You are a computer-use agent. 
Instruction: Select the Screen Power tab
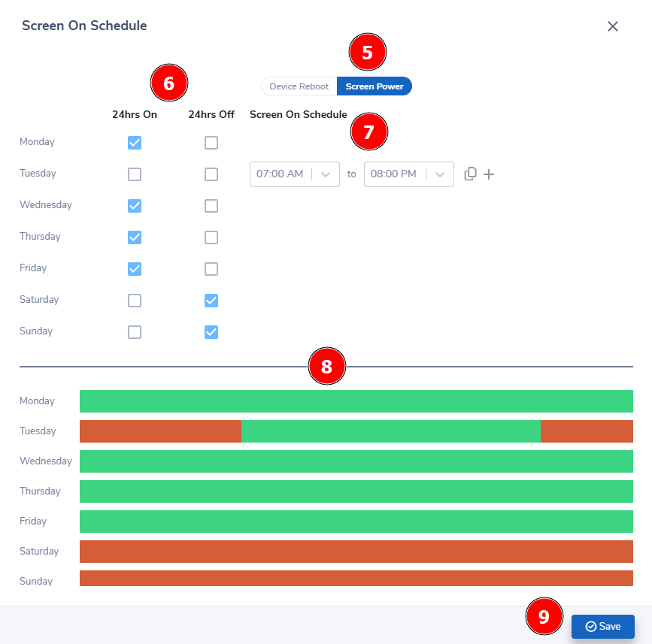(x=375, y=86)
